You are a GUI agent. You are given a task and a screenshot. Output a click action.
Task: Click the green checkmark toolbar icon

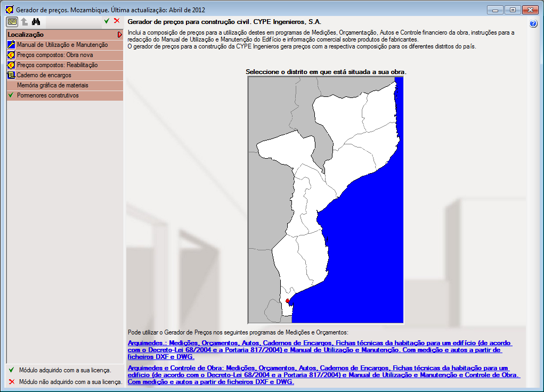click(x=107, y=21)
